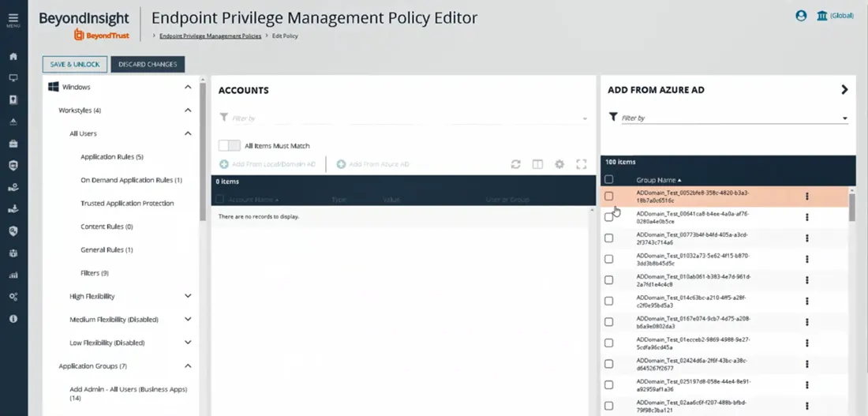868x416 pixels.
Task: Click the Azure AD list scrollbar
Action: (x=852, y=207)
